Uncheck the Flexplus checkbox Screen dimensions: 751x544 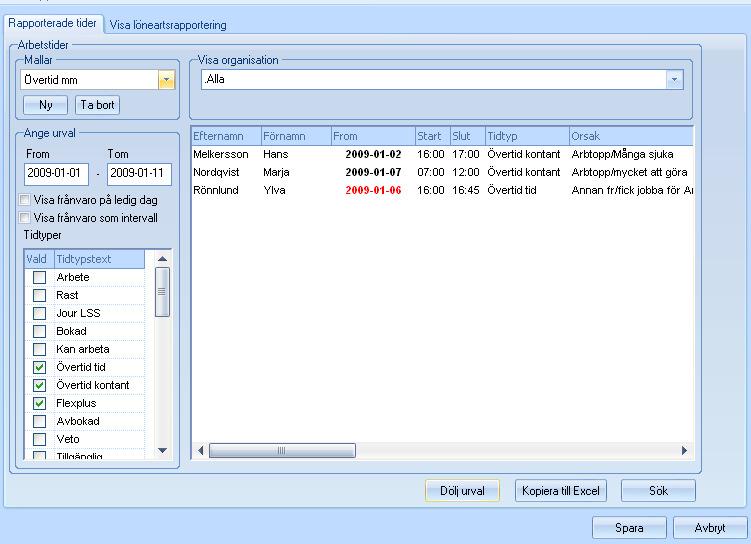click(x=39, y=403)
